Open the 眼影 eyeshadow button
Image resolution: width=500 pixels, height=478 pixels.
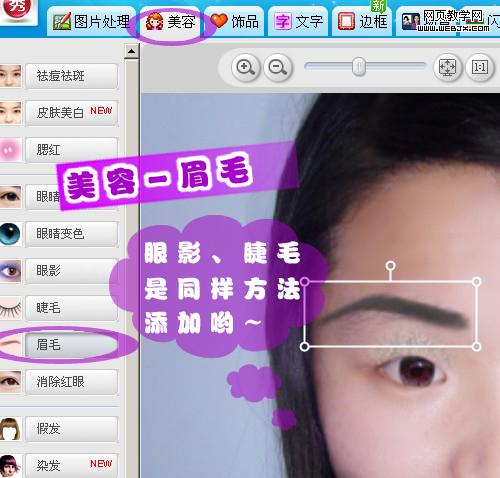tap(72, 271)
